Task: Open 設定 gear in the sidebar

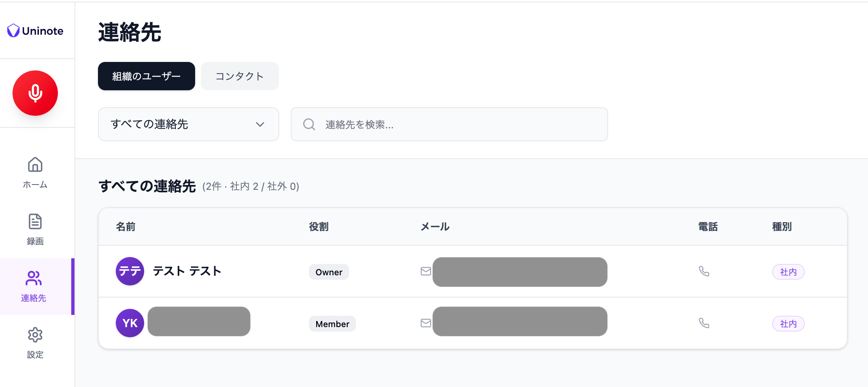Action: (35, 343)
